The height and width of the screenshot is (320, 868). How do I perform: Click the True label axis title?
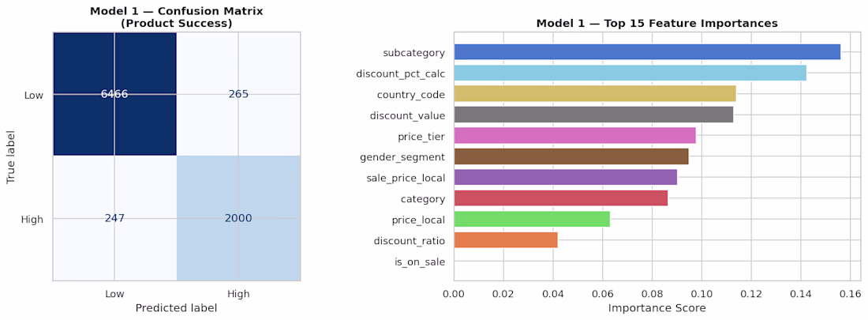(x=11, y=156)
